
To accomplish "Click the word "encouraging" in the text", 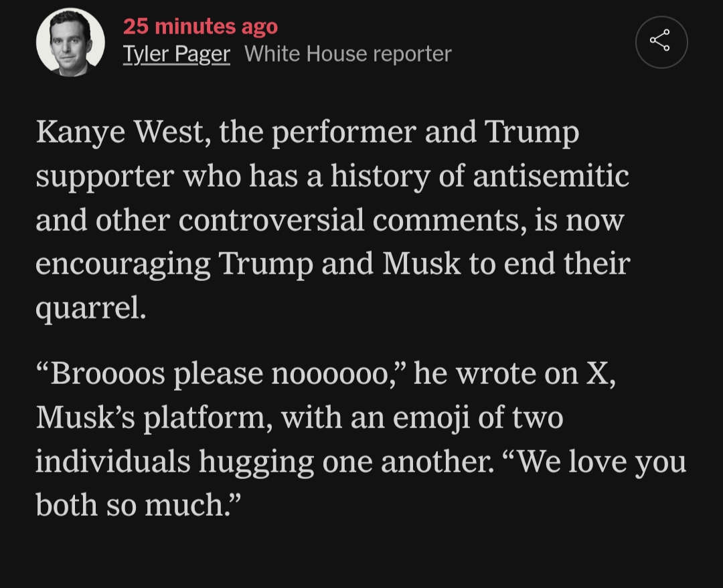I will click(x=123, y=264).
